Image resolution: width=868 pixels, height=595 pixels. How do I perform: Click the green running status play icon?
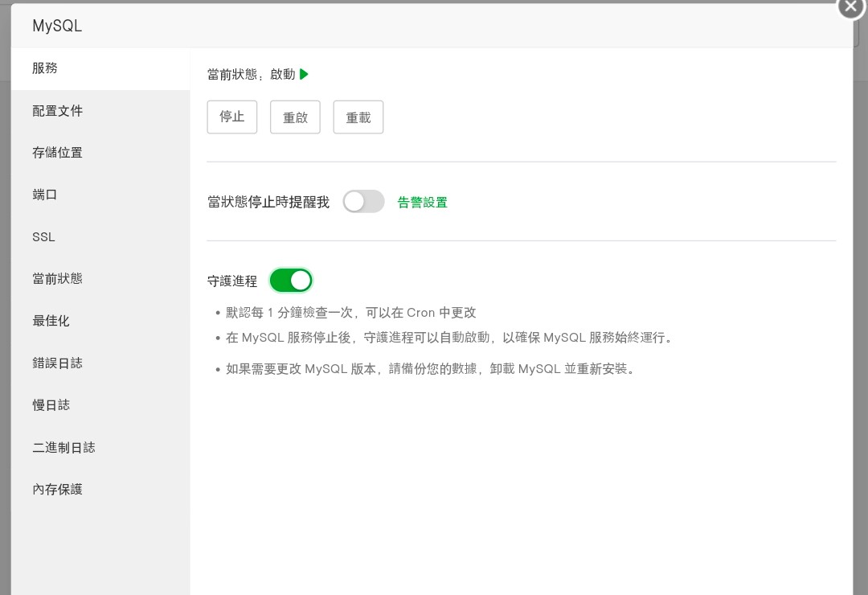click(x=303, y=74)
